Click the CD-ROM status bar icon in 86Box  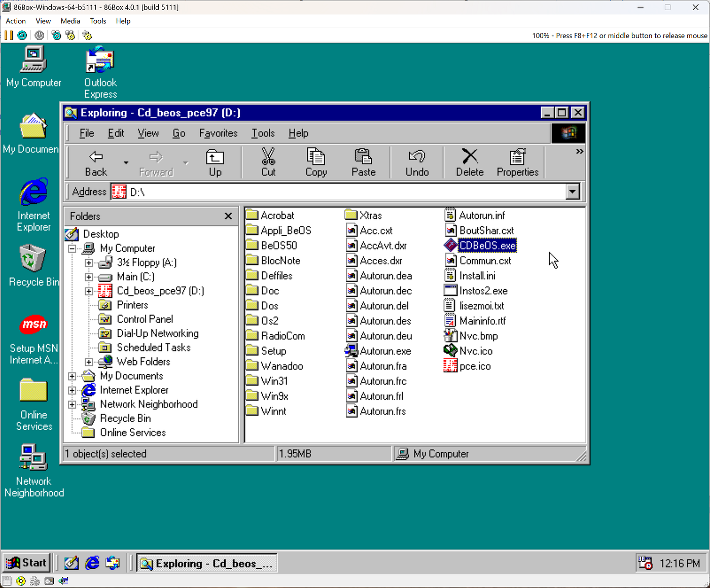20,580
